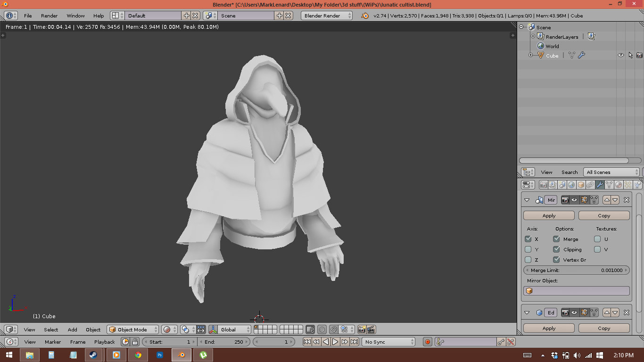Copy the Mirror modifier
Viewport: 644px width, 362px height.
click(604, 215)
